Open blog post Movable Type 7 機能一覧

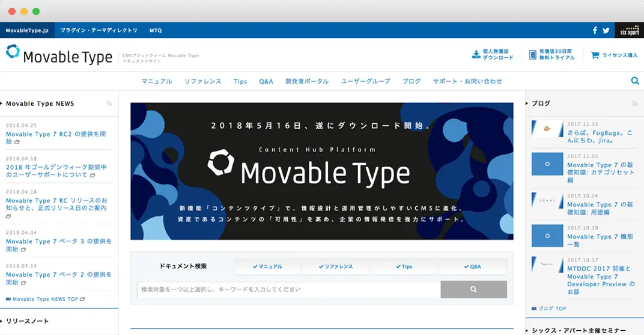(600, 241)
